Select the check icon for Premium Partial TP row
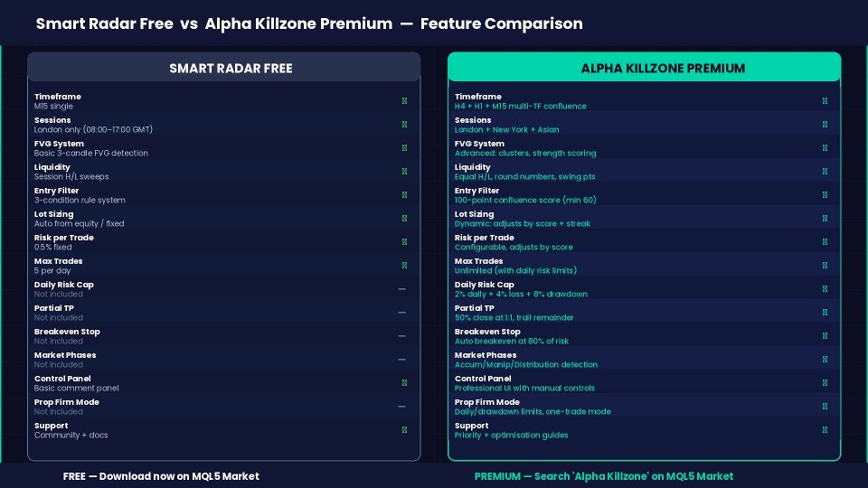This screenshot has height=488, width=868. (825, 313)
